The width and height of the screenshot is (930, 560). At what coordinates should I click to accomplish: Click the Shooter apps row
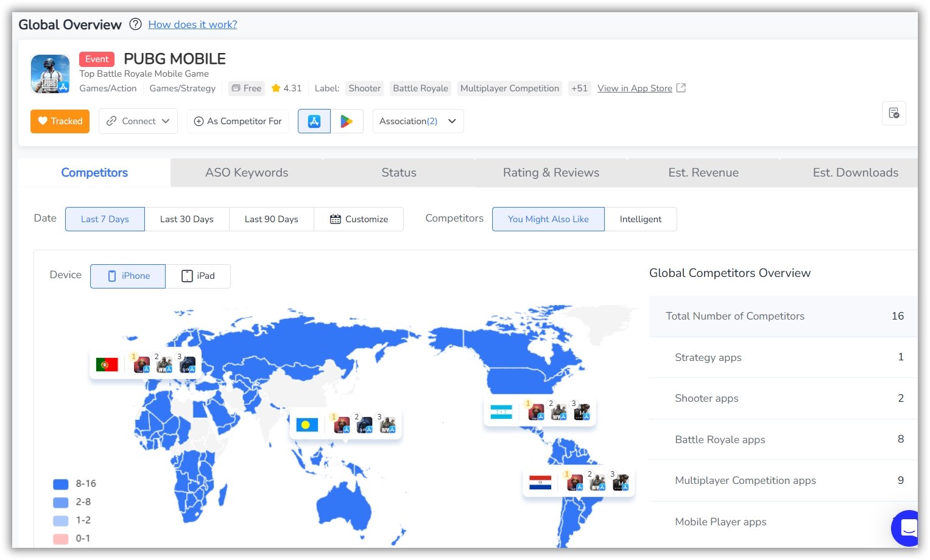(783, 398)
